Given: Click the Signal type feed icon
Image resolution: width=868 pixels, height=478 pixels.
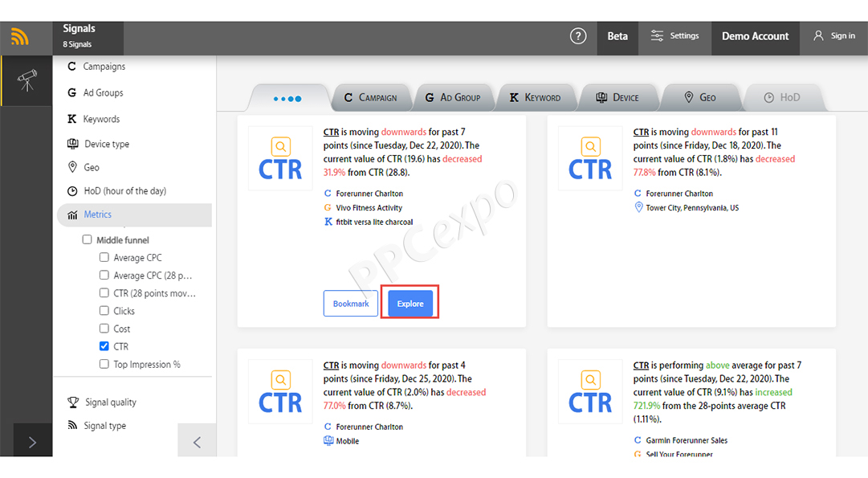Looking at the screenshot, I should pyautogui.click(x=72, y=426).
